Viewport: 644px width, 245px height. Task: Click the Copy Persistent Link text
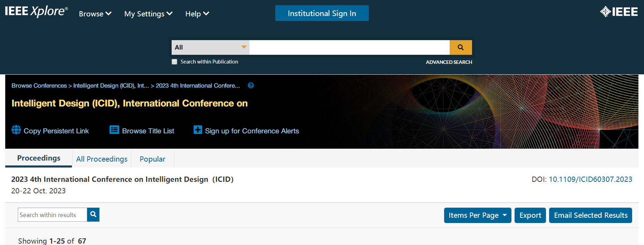pos(56,131)
